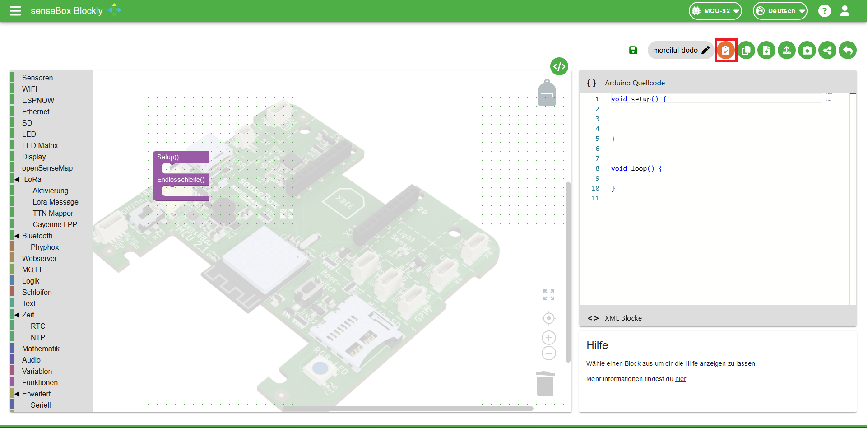The height and width of the screenshot is (428, 868).
Task: Collapse the LoRa category
Action: [18, 179]
